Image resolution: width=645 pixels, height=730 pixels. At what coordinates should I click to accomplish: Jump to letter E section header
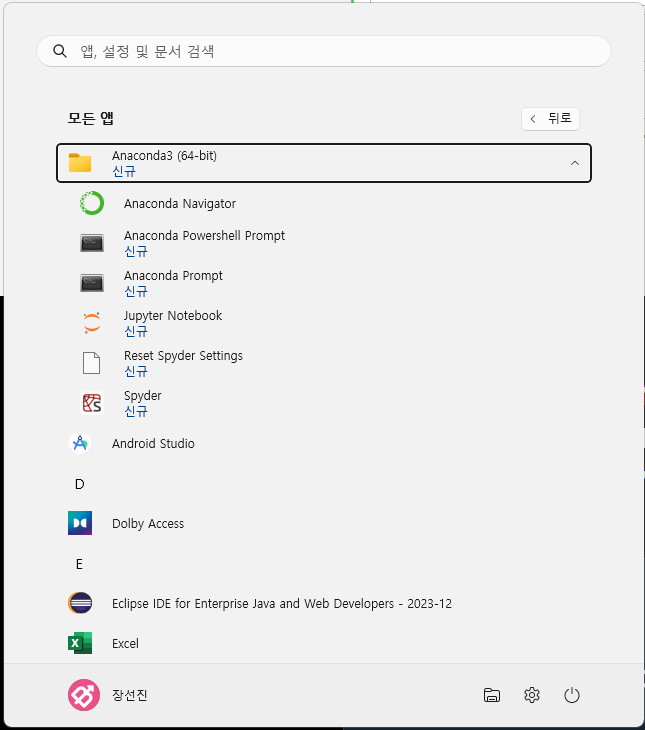click(x=79, y=564)
